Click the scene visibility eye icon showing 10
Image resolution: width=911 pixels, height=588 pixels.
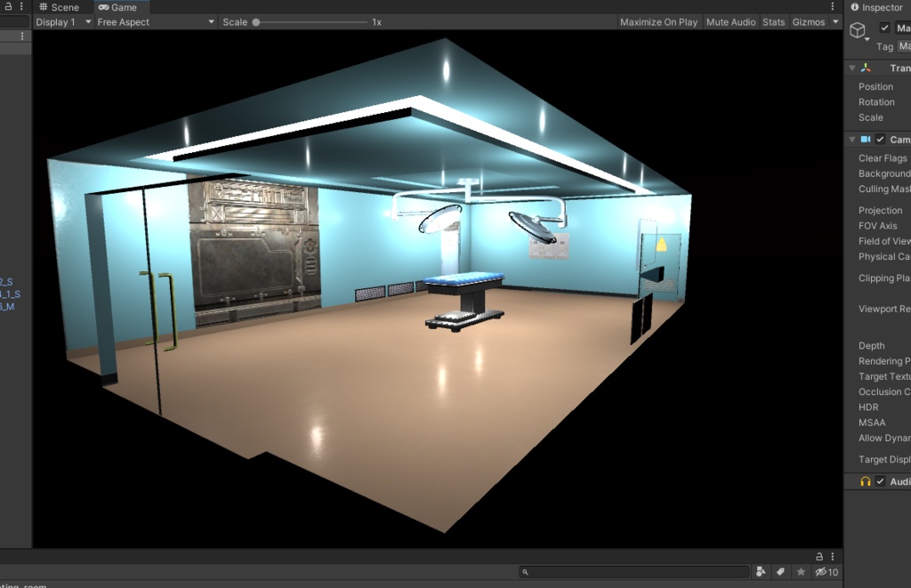pos(821,571)
